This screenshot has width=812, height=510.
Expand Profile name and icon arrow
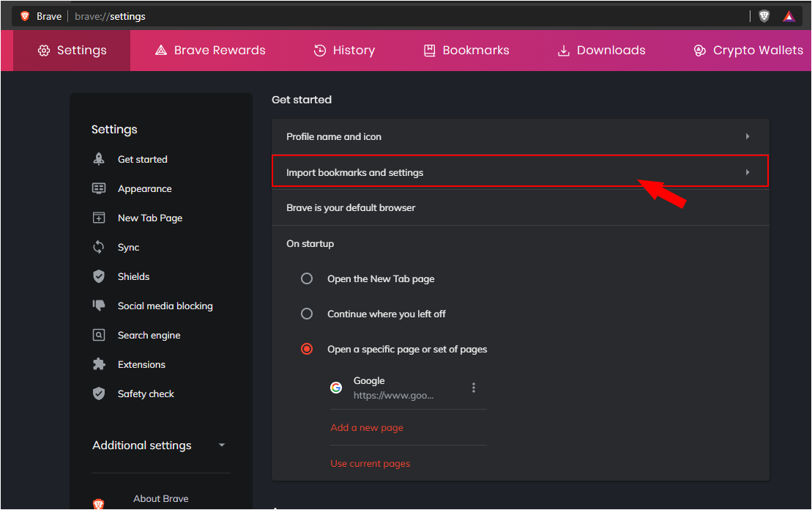pyautogui.click(x=748, y=136)
